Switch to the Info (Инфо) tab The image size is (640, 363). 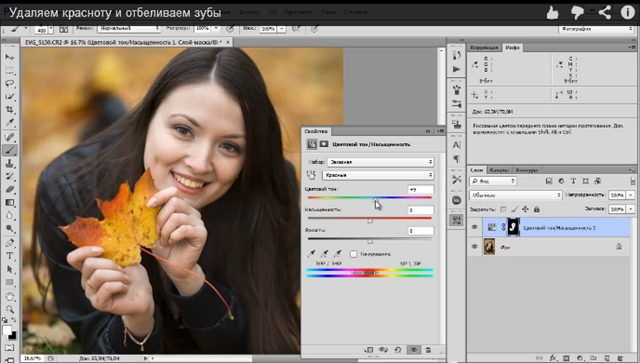click(x=512, y=48)
